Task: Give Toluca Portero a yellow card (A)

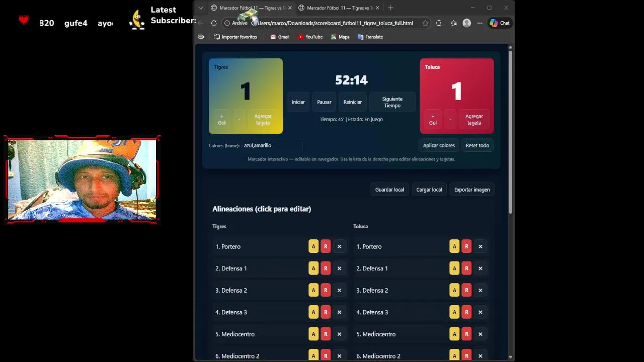Action: coord(454,246)
